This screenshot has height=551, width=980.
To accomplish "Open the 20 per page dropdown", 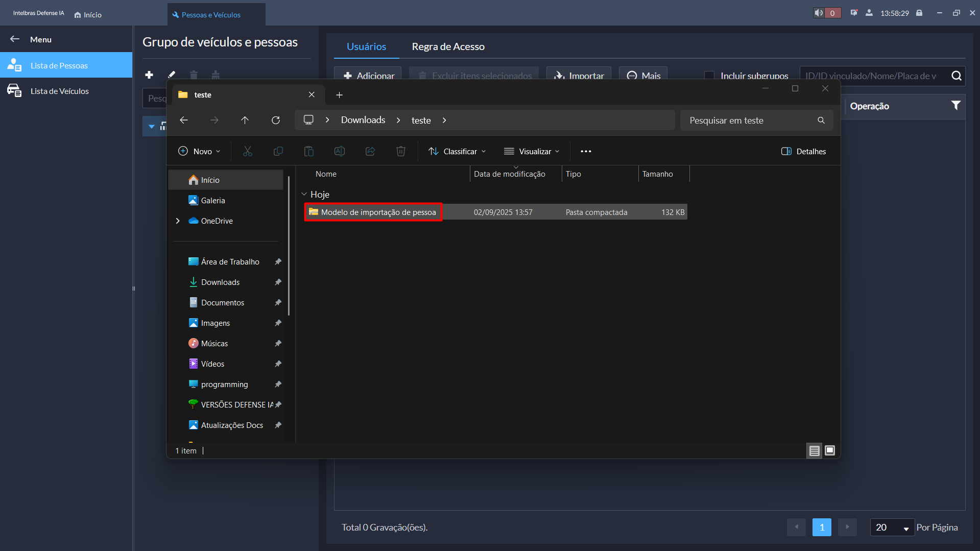I will click(892, 527).
